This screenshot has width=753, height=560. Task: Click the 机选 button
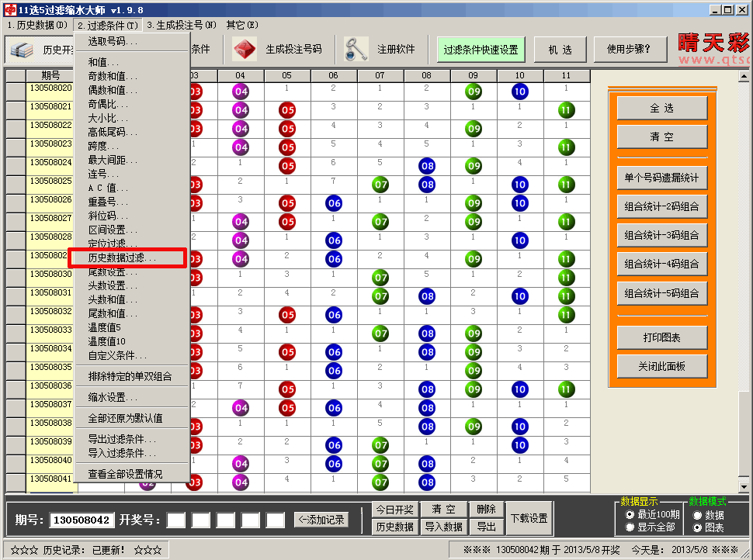[x=560, y=50]
